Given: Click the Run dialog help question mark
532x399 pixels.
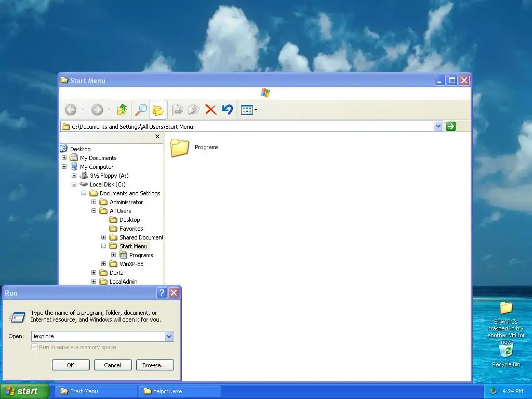Looking at the screenshot, I should pyautogui.click(x=162, y=293).
